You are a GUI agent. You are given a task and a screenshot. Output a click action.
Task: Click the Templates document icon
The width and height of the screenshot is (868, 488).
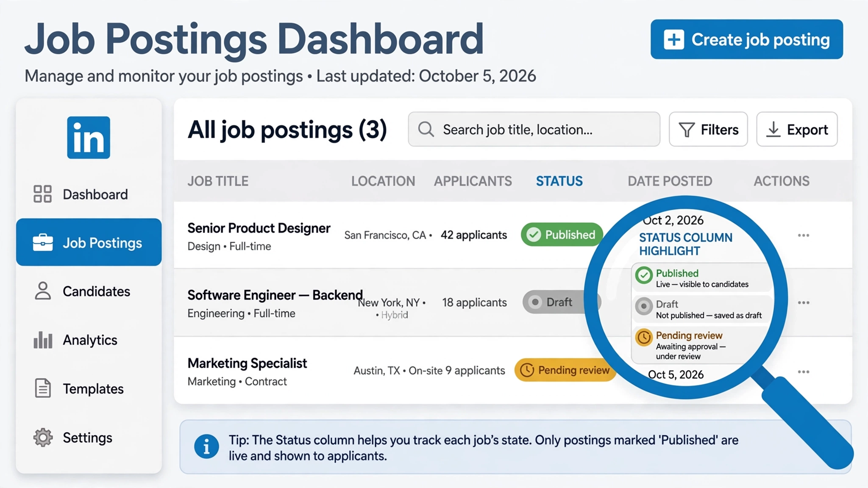point(43,388)
